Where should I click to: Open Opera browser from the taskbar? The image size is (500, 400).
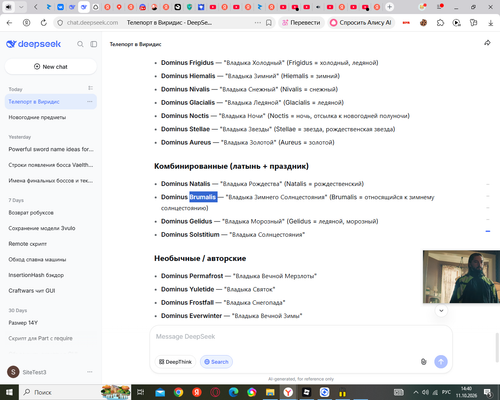[x=215, y=392]
